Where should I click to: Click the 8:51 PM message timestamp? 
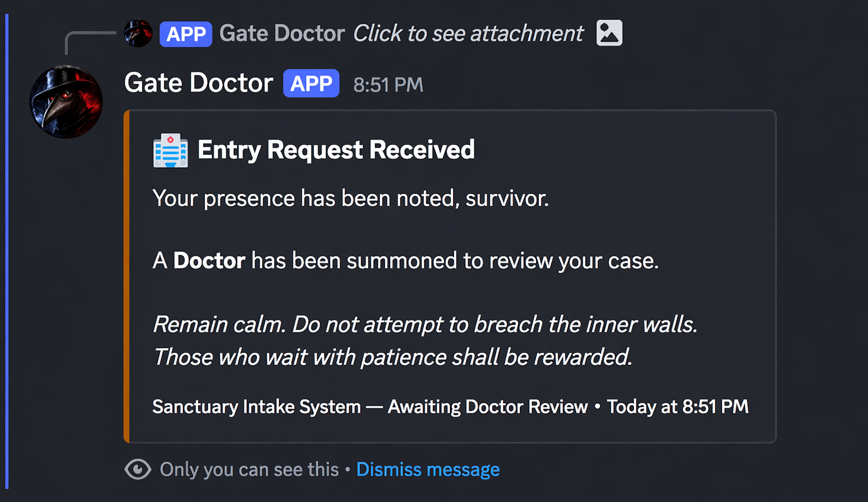[388, 84]
